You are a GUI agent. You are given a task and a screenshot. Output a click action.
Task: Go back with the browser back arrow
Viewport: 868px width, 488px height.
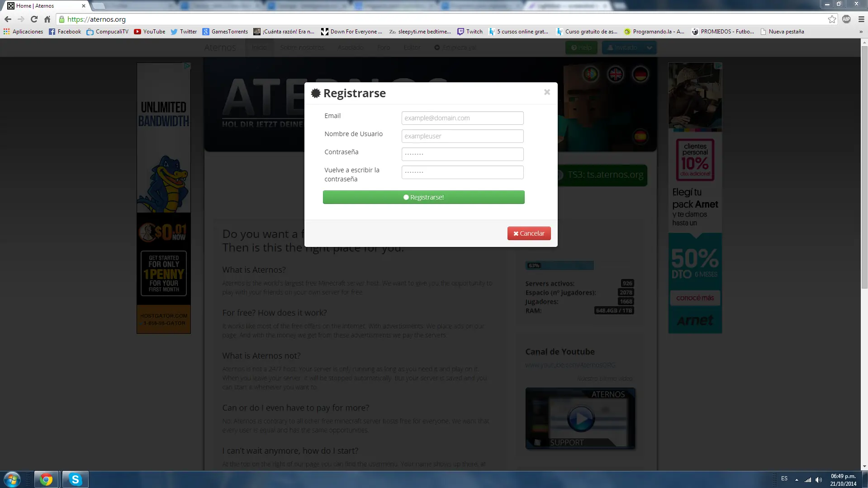click(8, 19)
